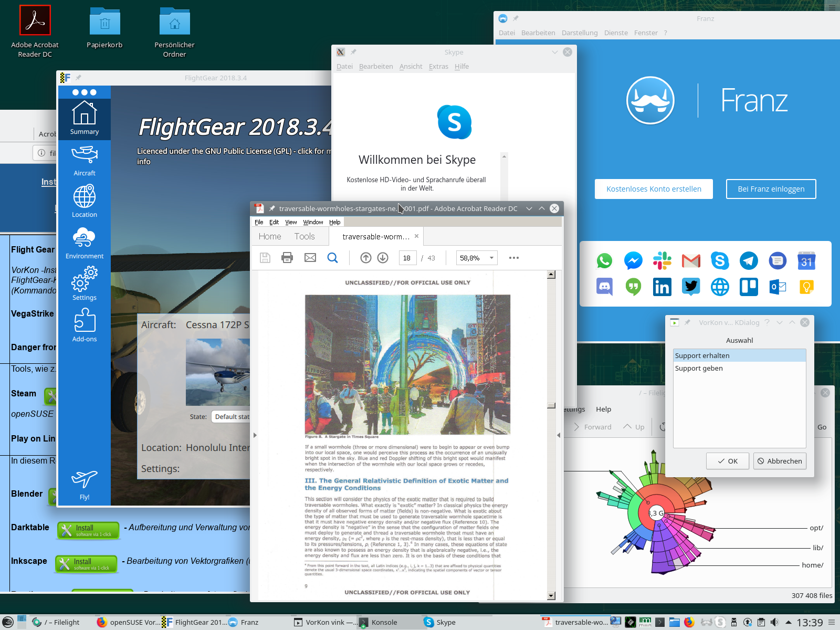This screenshot has height=630, width=840.
Task: Expand the right panel arrow in Acrobat
Action: point(559,435)
